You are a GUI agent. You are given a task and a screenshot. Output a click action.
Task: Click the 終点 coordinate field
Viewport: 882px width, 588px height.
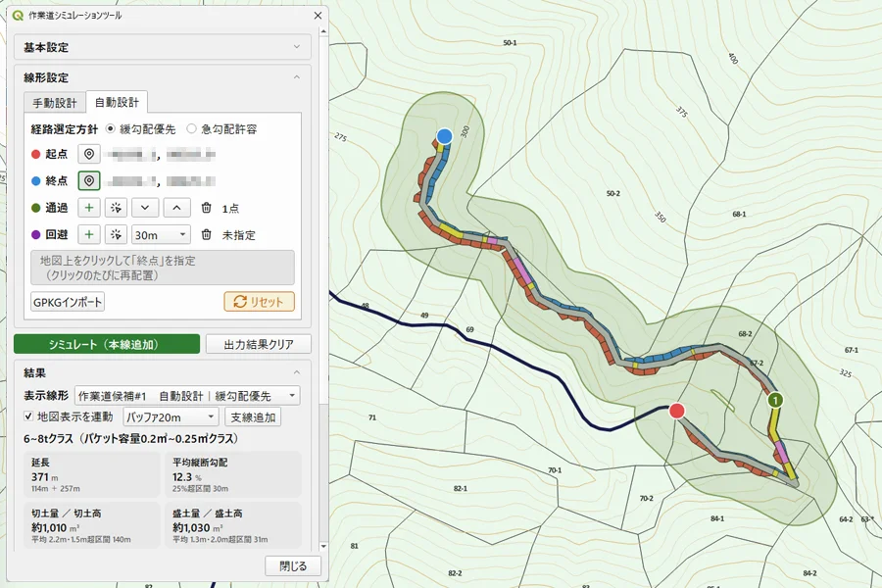click(x=160, y=181)
